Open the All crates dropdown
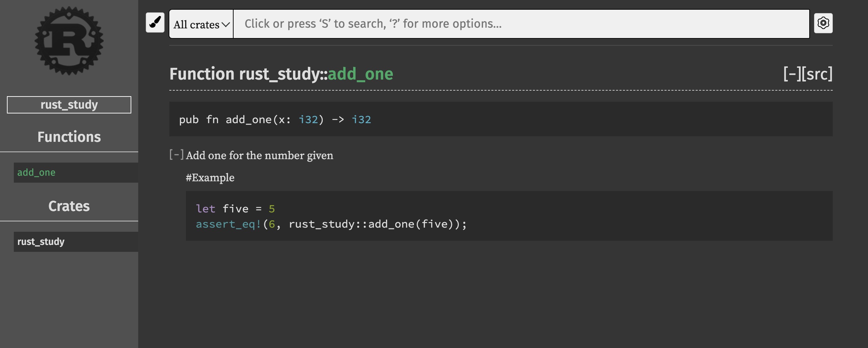This screenshot has height=348, width=868. 201,24
